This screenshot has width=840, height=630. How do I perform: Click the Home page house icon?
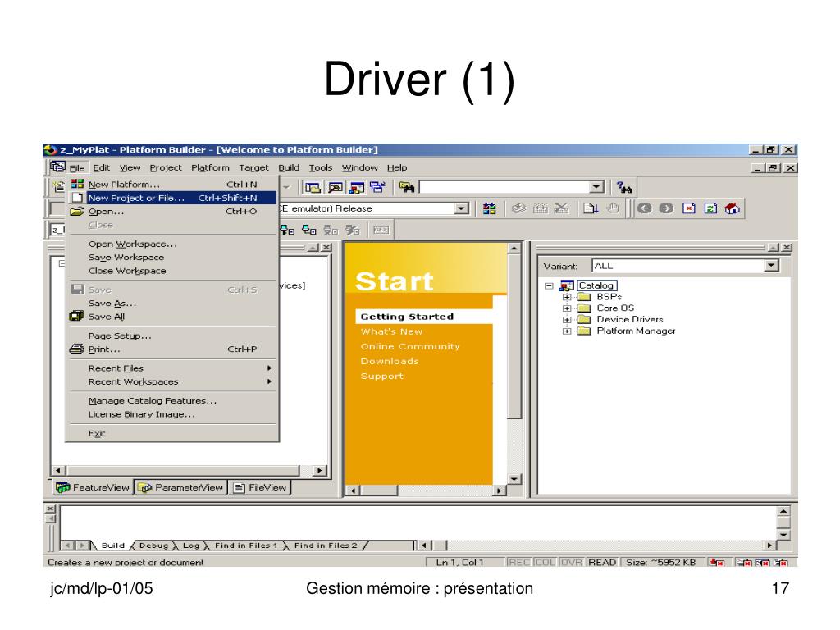733,208
